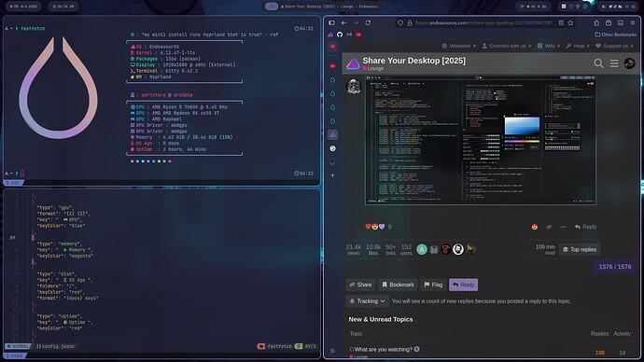Open the Lounge category under topic title
This screenshot has height=362, width=644.
[x=373, y=68]
